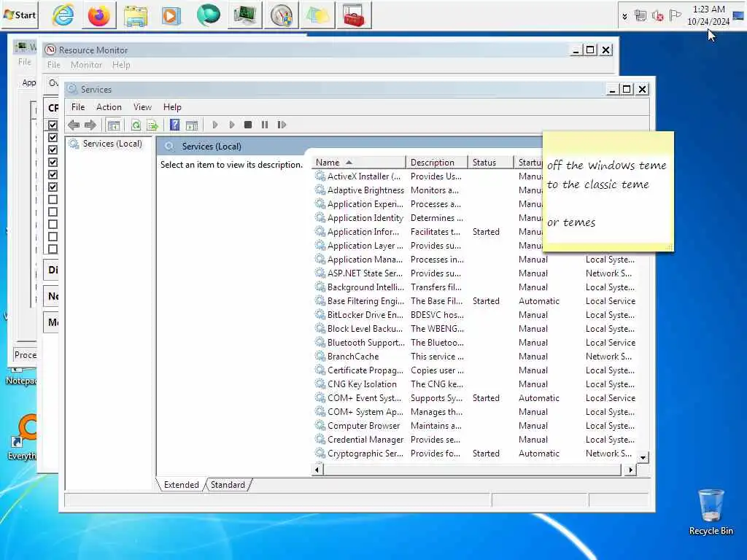Click the Forward arrow in Services toolbar
Viewport: 747px width, 560px height.
90,125
